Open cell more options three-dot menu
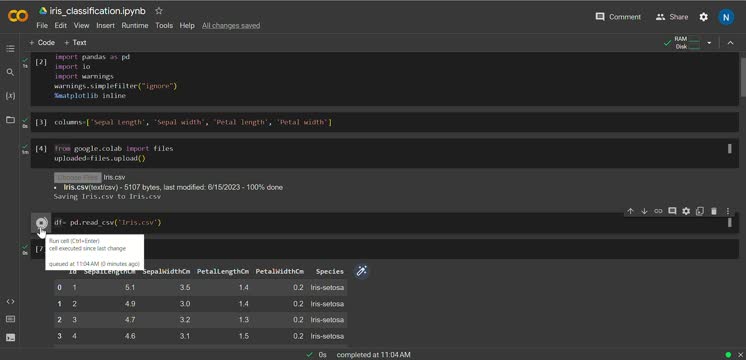The height and width of the screenshot is (360, 746). tap(727, 211)
